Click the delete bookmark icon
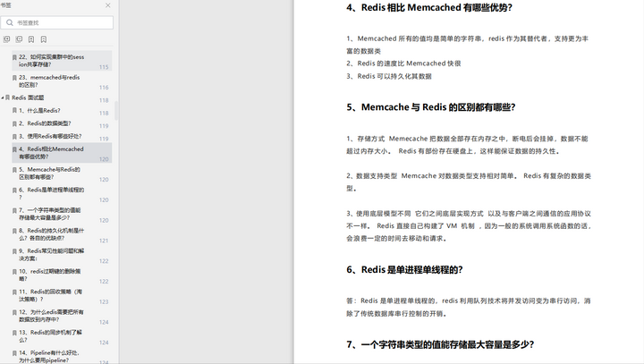 point(44,39)
